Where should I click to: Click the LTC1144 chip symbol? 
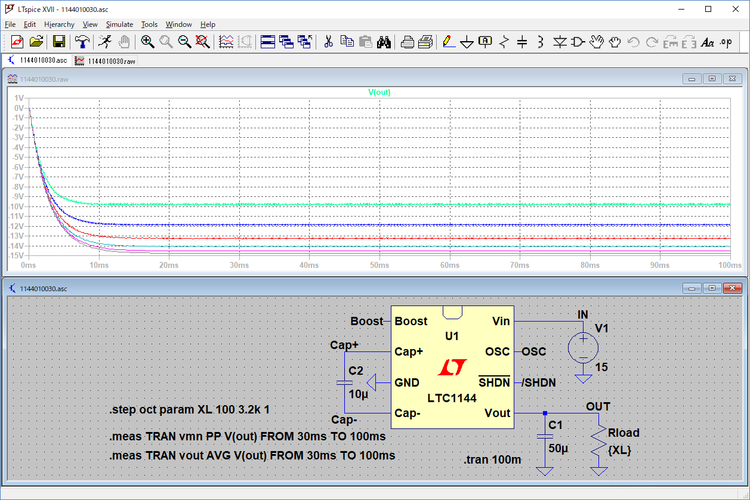452,367
